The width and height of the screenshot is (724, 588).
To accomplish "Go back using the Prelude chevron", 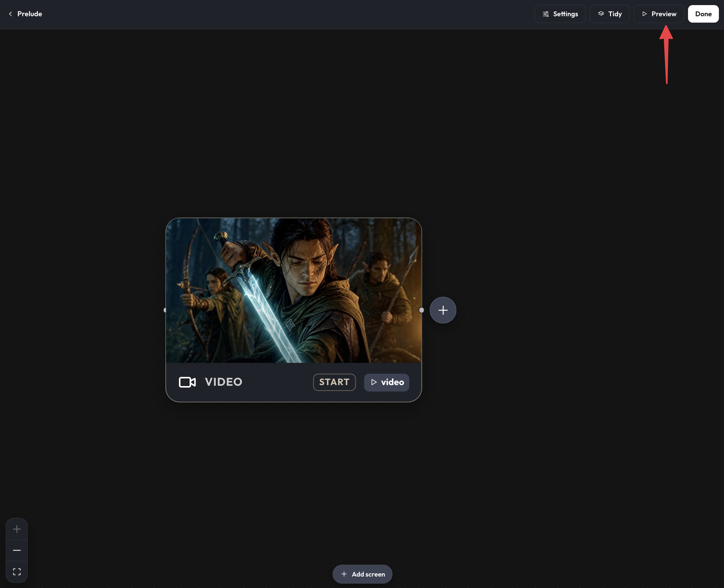I will (11, 14).
